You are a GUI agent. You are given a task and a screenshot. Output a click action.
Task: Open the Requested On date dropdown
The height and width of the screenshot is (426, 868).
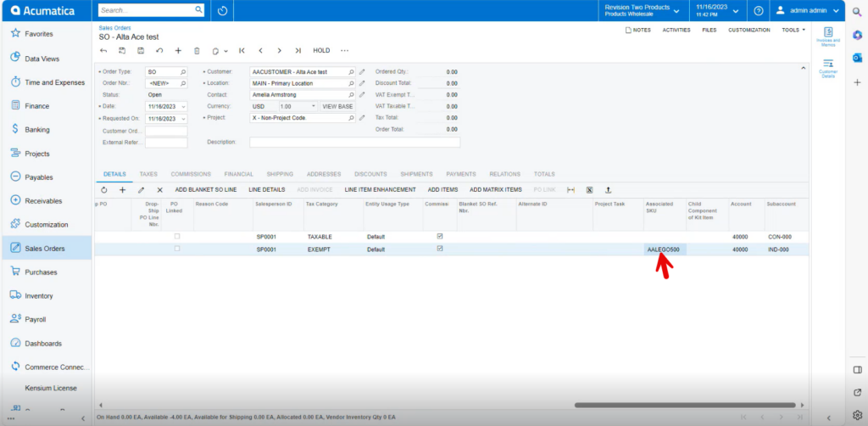point(183,119)
